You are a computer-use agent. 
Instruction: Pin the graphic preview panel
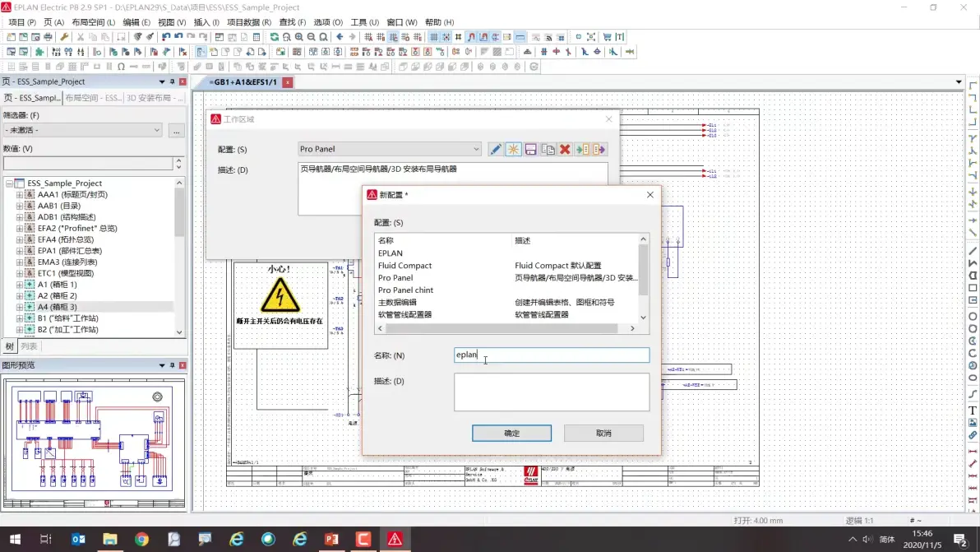(173, 365)
